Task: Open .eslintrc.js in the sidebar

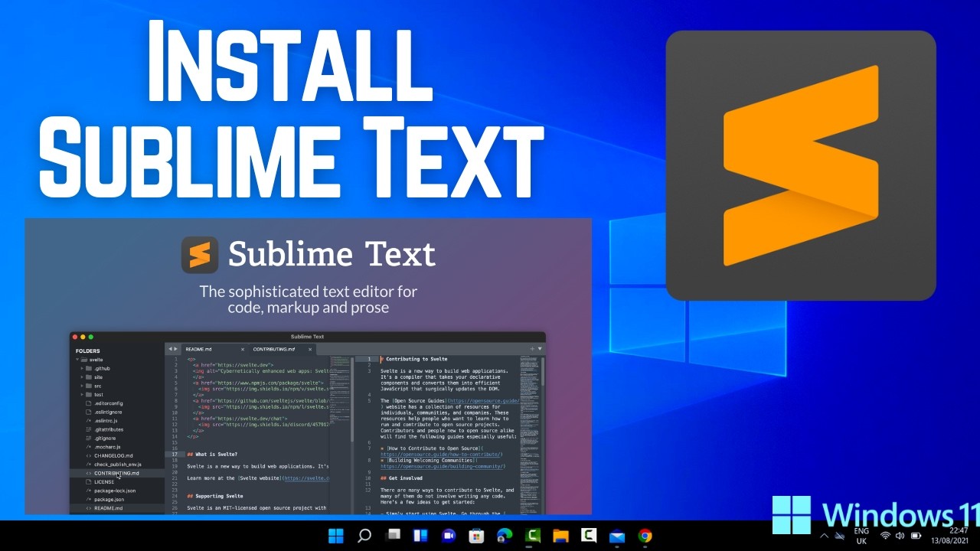Action: point(107,420)
